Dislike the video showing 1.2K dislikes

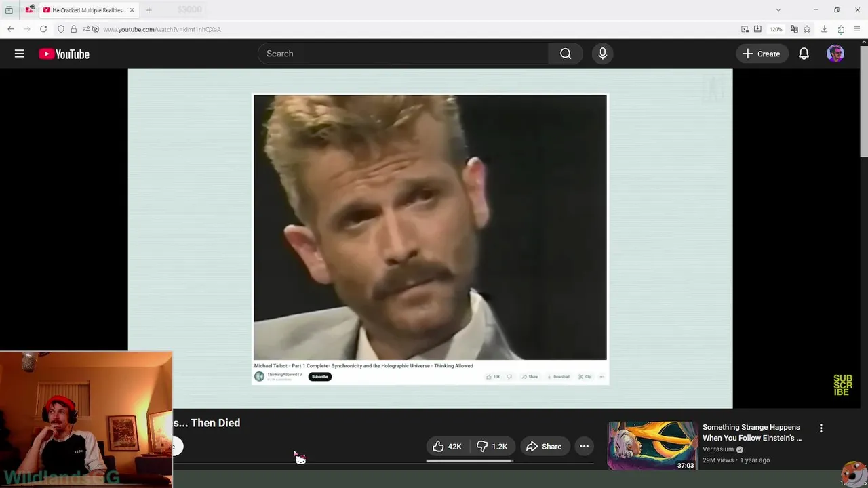[x=492, y=446]
